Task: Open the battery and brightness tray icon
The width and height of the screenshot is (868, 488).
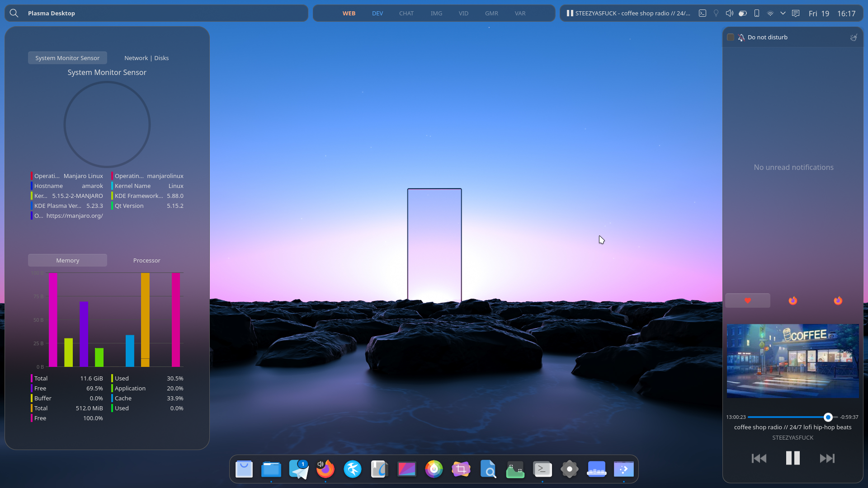Action: (x=743, y=13)
